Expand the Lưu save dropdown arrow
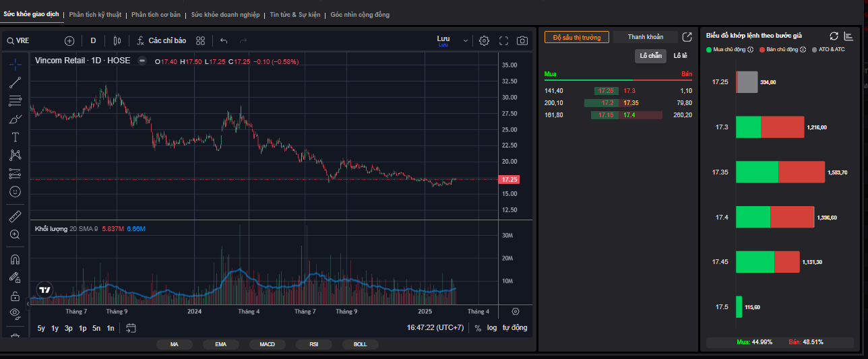 [x=465, y=40]
